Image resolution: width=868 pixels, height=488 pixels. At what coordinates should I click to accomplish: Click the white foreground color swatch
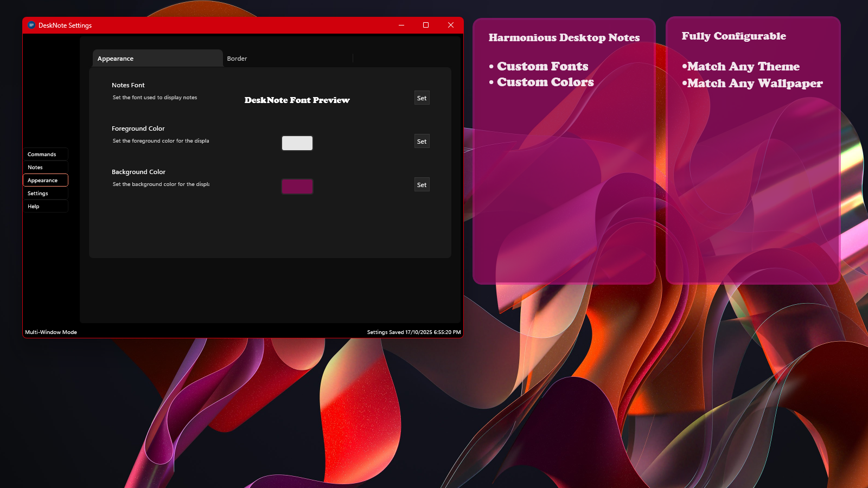pos(297,143)
